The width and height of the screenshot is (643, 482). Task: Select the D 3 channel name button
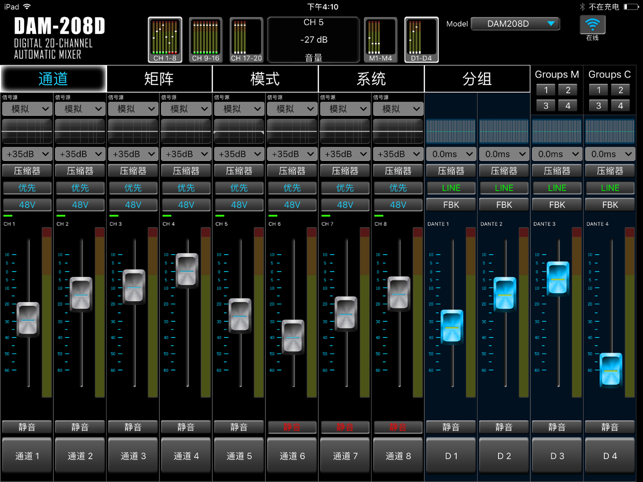[x=557, y=456]
